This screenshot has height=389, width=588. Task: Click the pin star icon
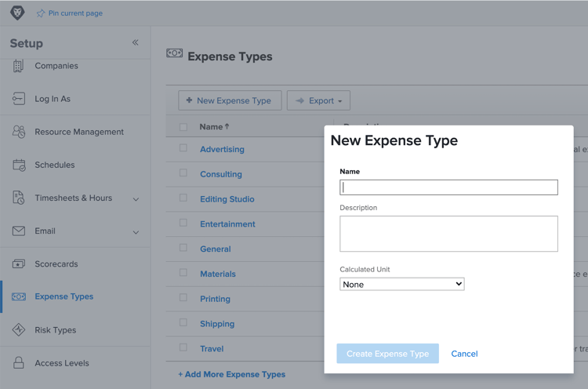pyautogui.click(x=41, y=13)
